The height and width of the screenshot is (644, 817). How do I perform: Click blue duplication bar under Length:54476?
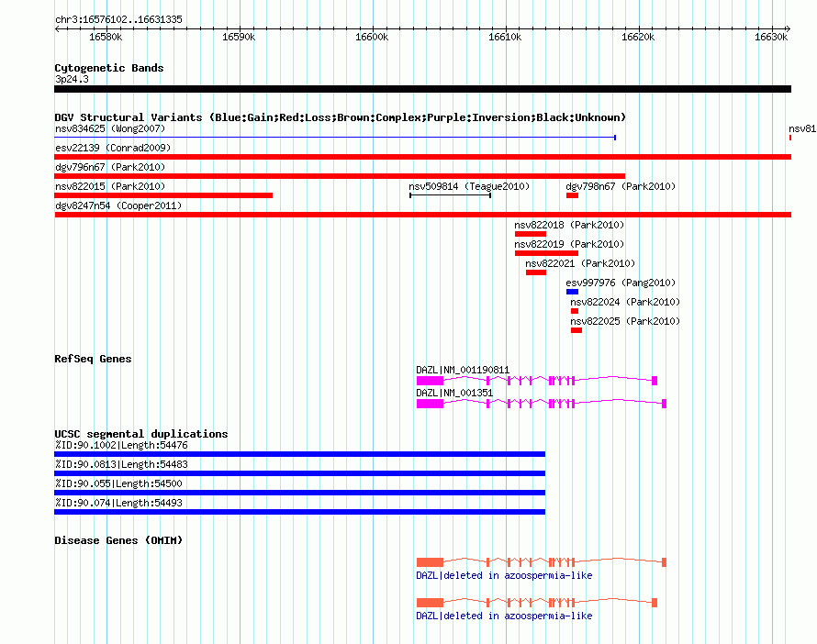299,454
